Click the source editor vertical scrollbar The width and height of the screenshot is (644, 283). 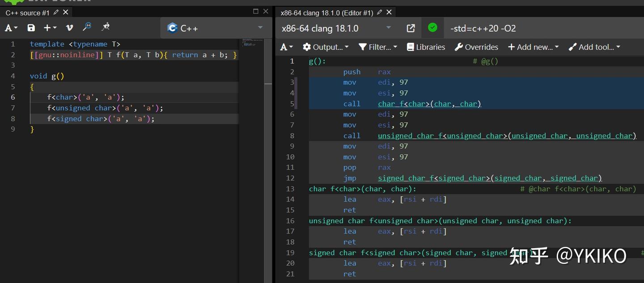(x=268, y=161)
